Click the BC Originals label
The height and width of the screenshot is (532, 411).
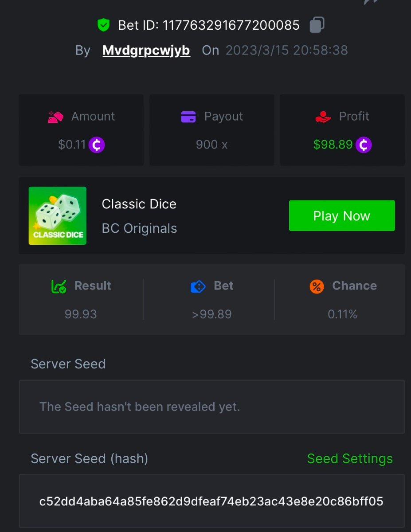click(x=139, y=228)
